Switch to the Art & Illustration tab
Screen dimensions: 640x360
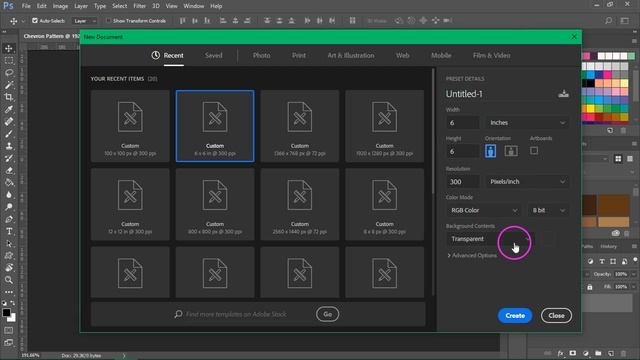[x=351, y=56]
